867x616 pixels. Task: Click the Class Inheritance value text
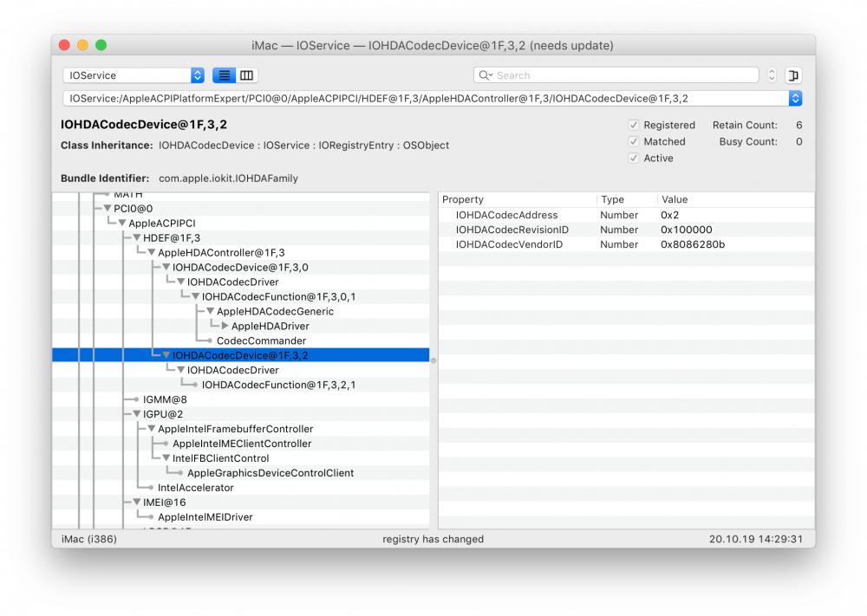303,145
